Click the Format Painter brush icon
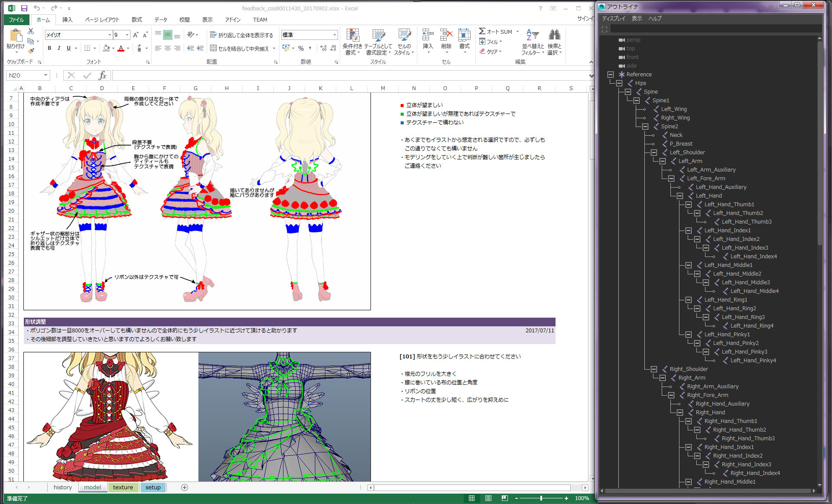 tap(31, 51)
